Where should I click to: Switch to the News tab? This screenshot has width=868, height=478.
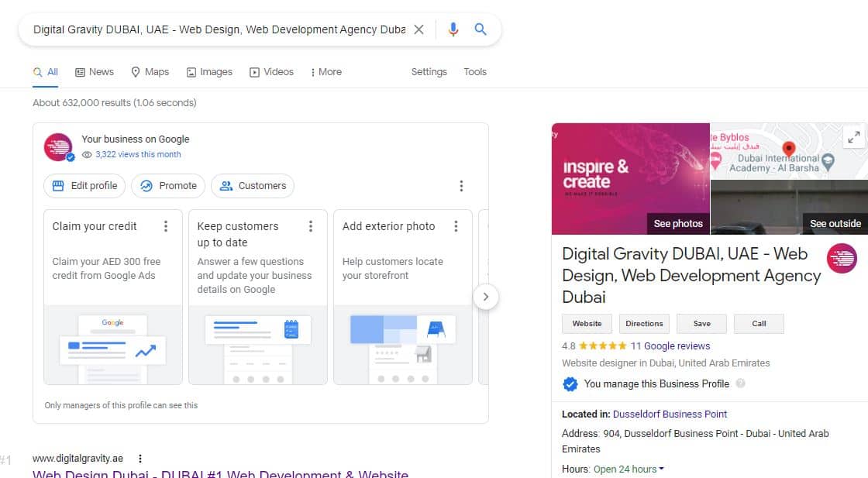pyautogui.click(x=95, y=72)
